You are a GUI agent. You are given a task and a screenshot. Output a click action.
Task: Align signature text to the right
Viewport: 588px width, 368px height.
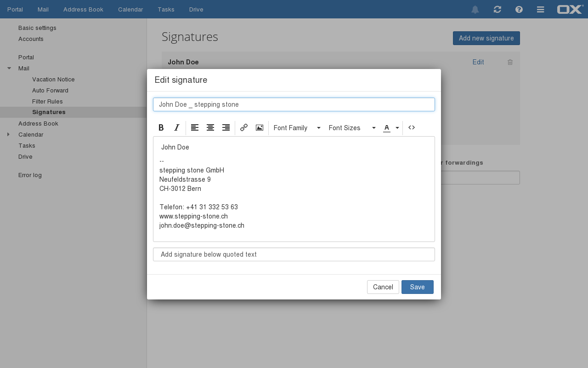pyautogui.click(x=226, y=128)
